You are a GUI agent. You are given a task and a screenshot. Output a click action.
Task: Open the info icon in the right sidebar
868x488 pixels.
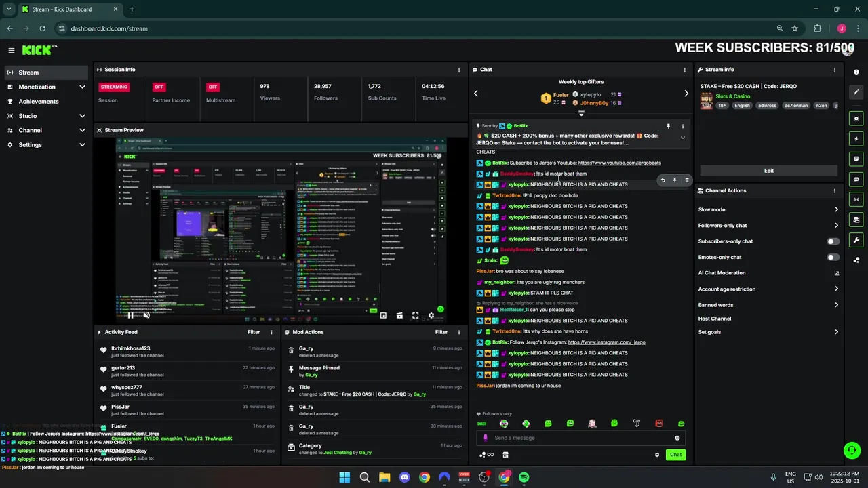[x=856, y=72]
